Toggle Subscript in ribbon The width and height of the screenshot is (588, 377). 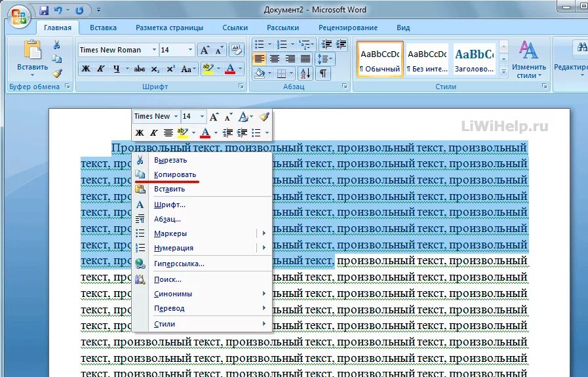pyautogui.click(x=155, y=69)
